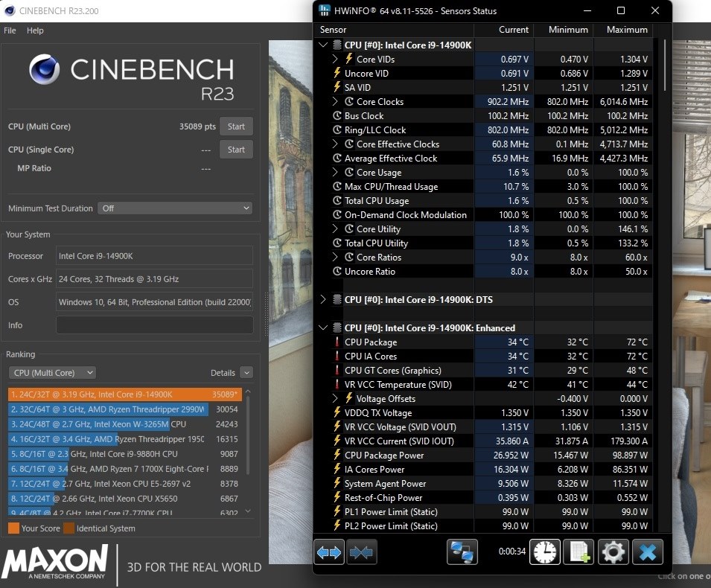The width and height of the screenshot is (711, 588).
Task: Select ranking entry AMD Ryzen 7 1700X
Action: (124, 469)
